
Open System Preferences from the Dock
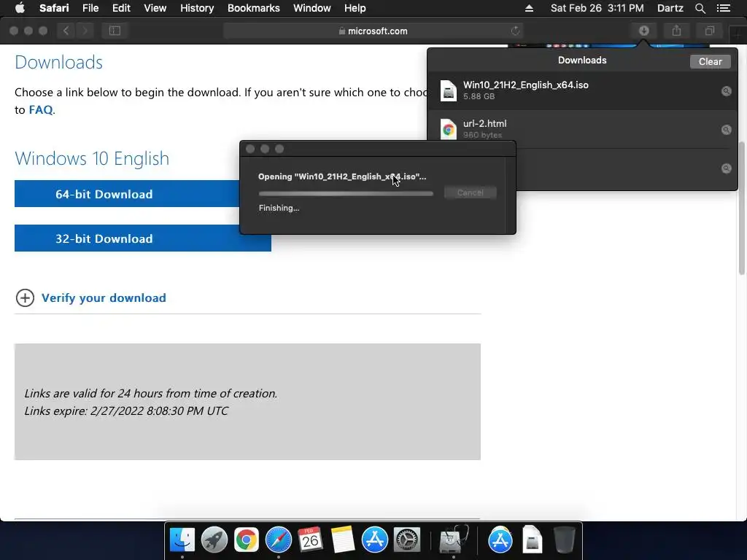pos(407,540)
